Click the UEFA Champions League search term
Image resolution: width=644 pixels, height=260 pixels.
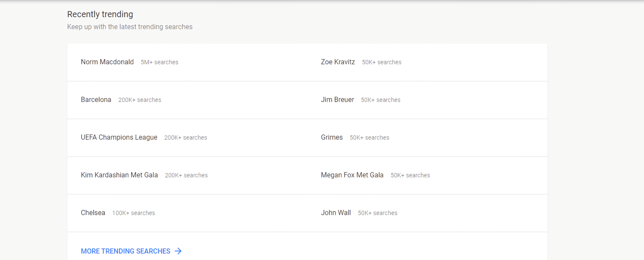click(119, 137)
